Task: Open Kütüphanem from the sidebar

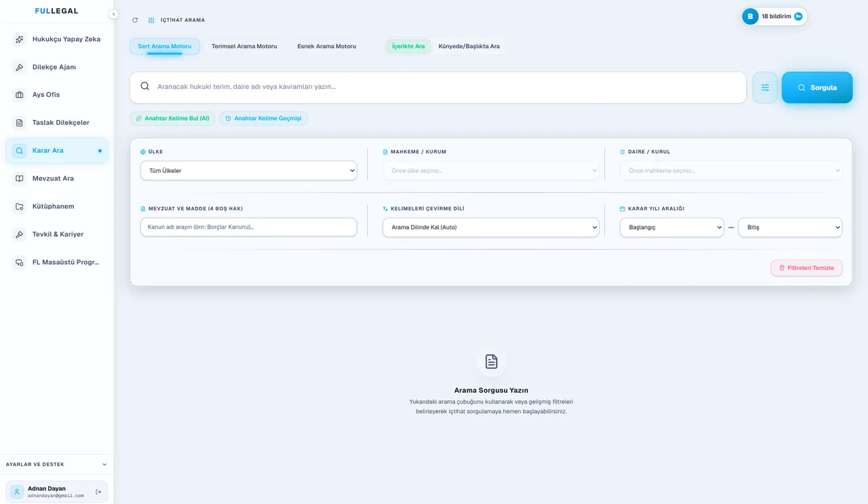Action: [57, 206]
